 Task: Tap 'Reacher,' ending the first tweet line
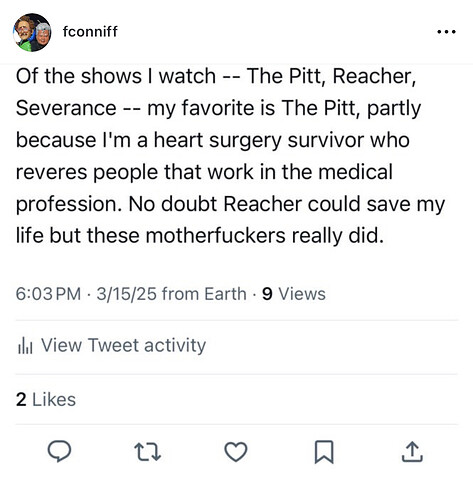[374, 76]
